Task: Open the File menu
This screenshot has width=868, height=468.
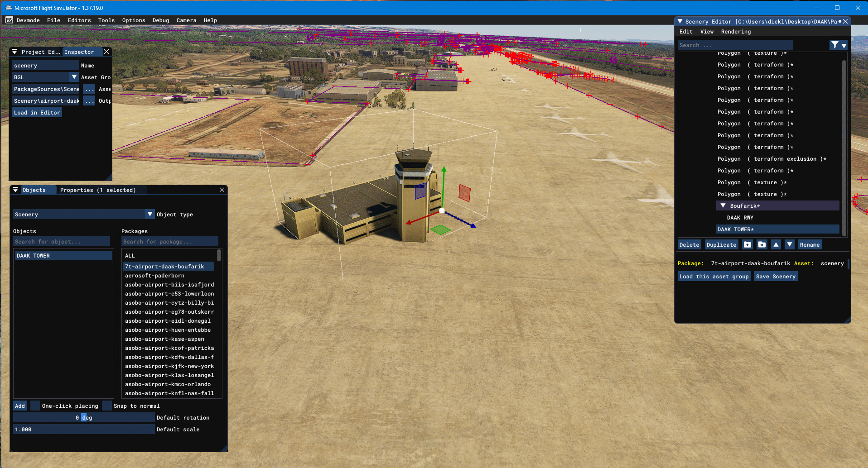Action: tap(53, 20)
